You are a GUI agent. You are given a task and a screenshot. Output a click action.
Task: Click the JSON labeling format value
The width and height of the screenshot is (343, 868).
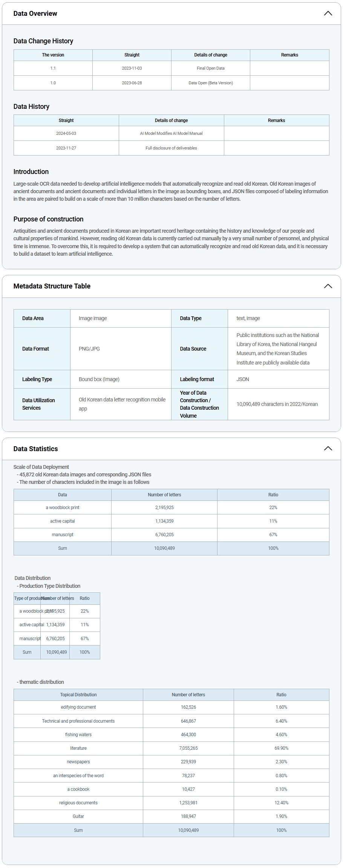coord(243,379)
